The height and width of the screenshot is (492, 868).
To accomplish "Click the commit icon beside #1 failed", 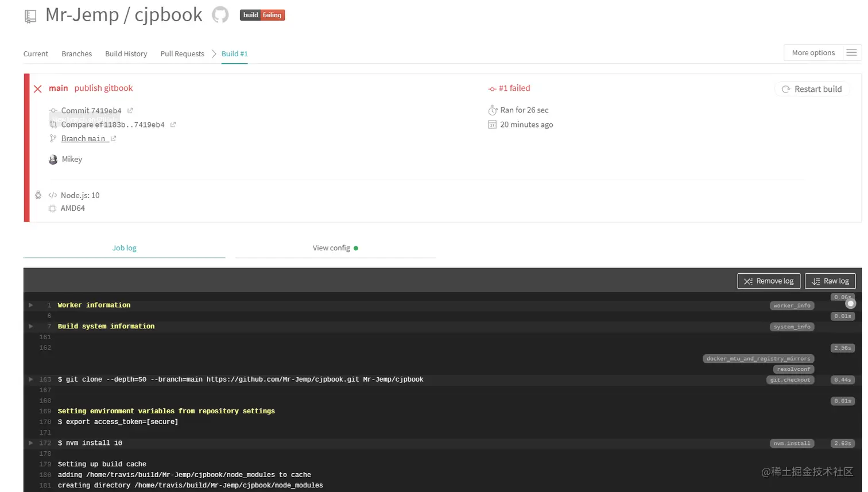I will [492, 89].
